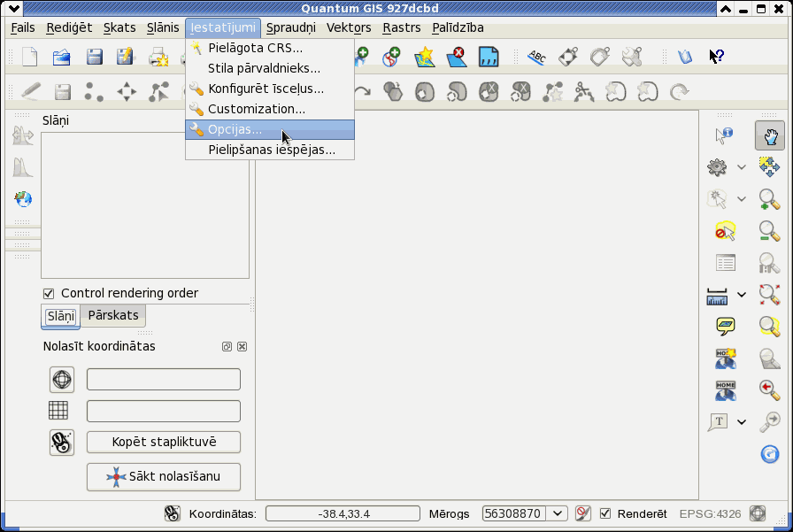Save project with the floppy disk icon
793x532 pixels.
(94, 57)
